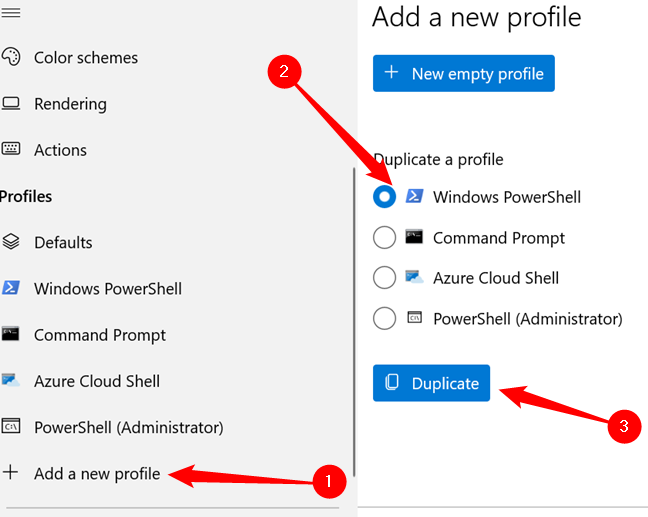This screenshot has width=648, height=517.
Task: Select the Windows PowerShell radio button
Action: [x=385, y=197]
